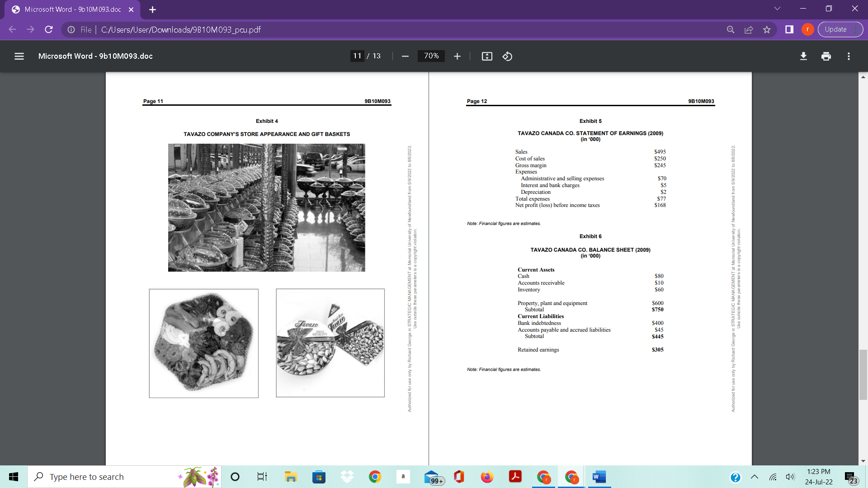Image resolution: width=868 pixels, height=488 pixels.
Task: Toggle the reading list side panel icon
Action: click(789, 29)
